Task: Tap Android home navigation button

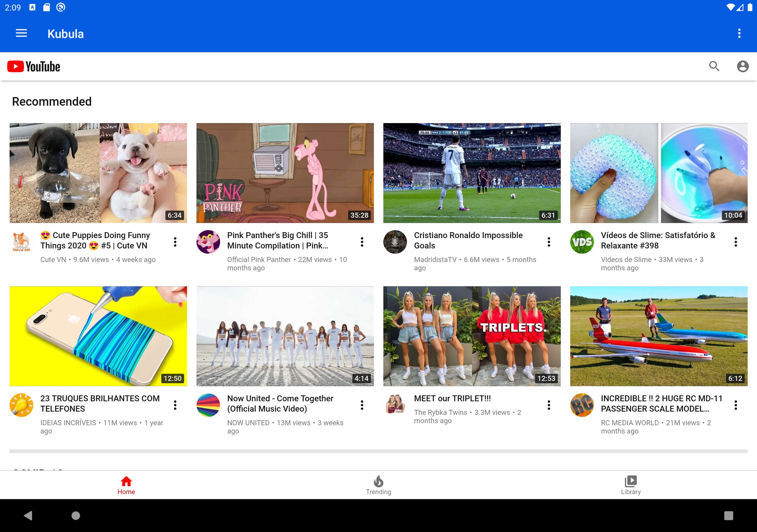Action: [x=76, y=516]
